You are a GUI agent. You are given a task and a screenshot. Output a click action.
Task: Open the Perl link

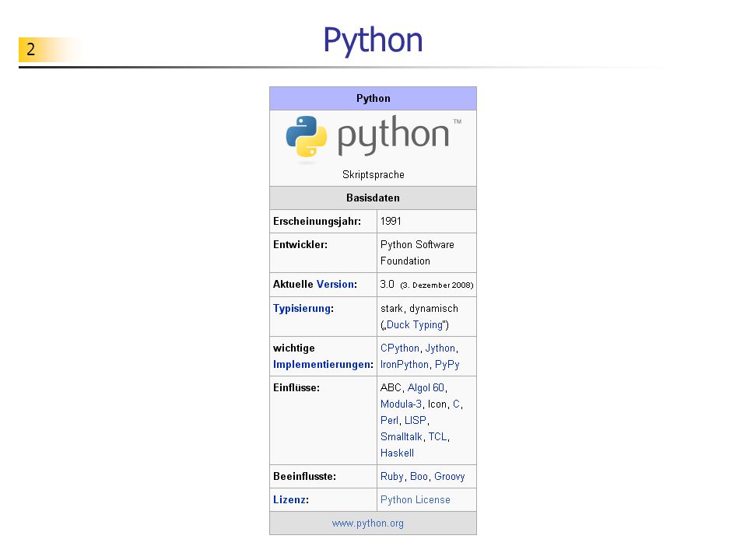tap(389, 420)
